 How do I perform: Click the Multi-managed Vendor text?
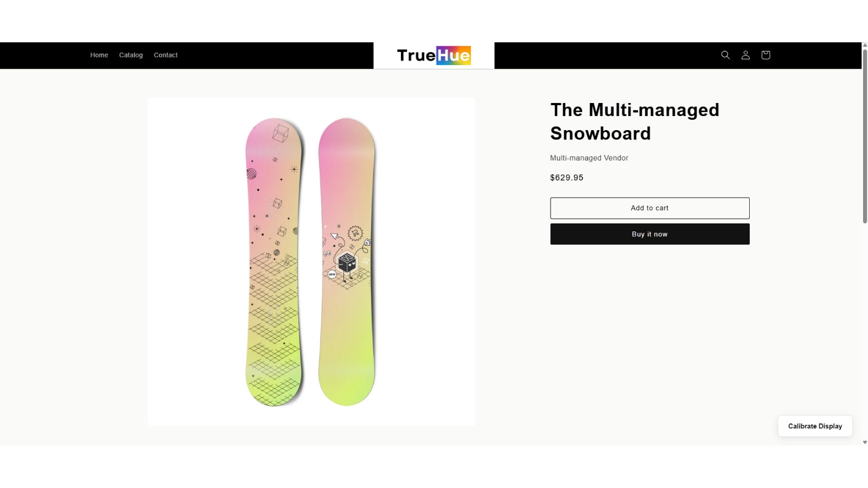click(x=589, y=158)
